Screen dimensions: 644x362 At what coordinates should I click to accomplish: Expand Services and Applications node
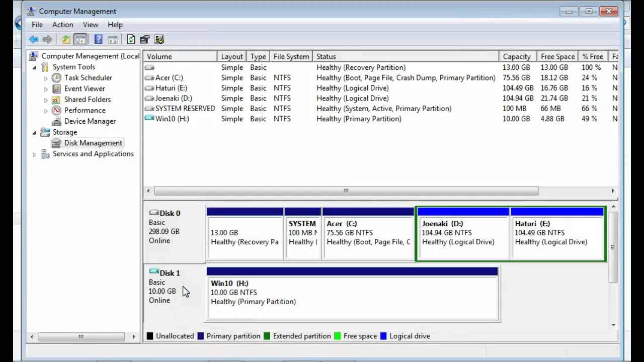[x=35, y=154]
